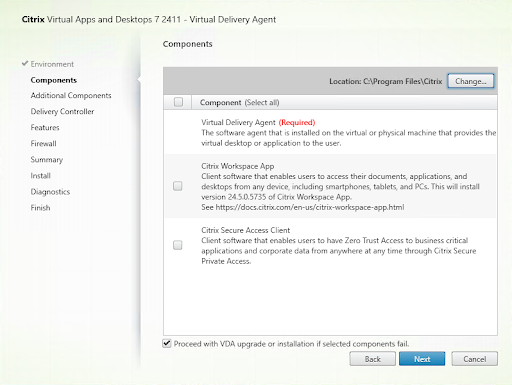Open the Diagnostics step
Screen dimensions: 512x385
(x=50, y=192)
